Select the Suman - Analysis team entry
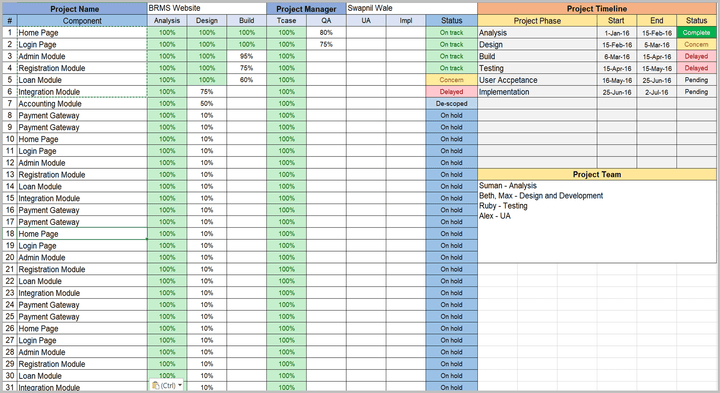 (x=507, y=185)
